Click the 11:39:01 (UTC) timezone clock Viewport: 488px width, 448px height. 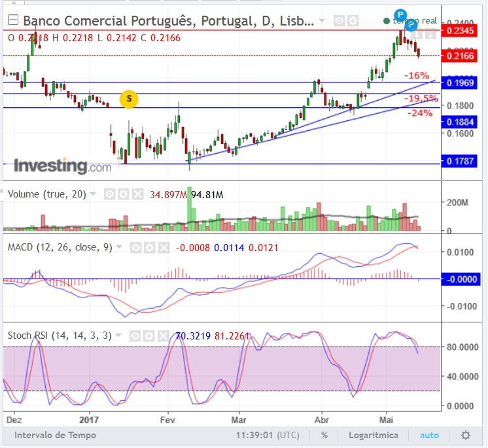point(268,435)
